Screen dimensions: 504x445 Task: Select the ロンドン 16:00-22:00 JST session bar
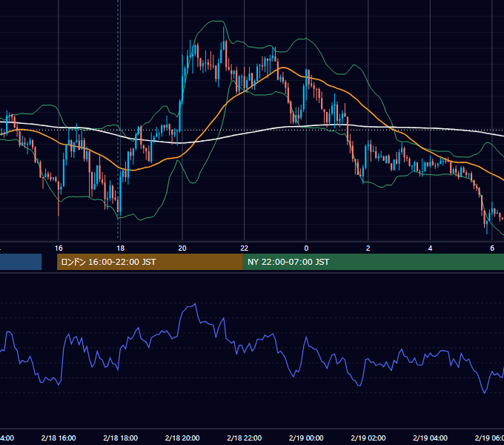tap(150, 262)
